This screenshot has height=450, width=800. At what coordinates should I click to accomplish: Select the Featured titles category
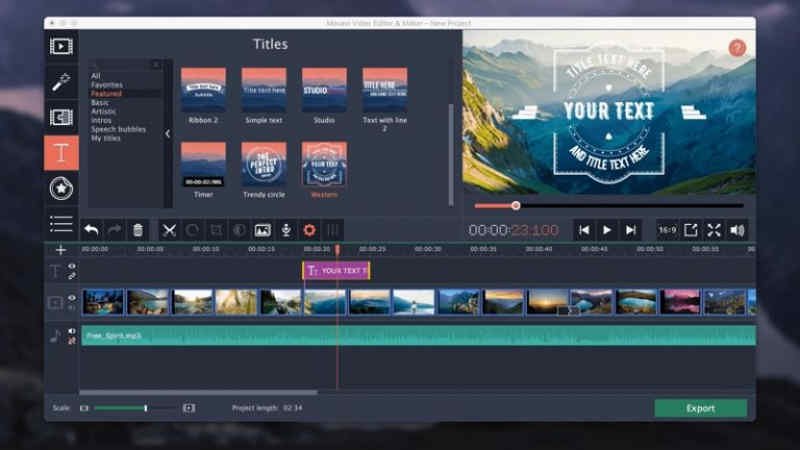pos(106,94)
